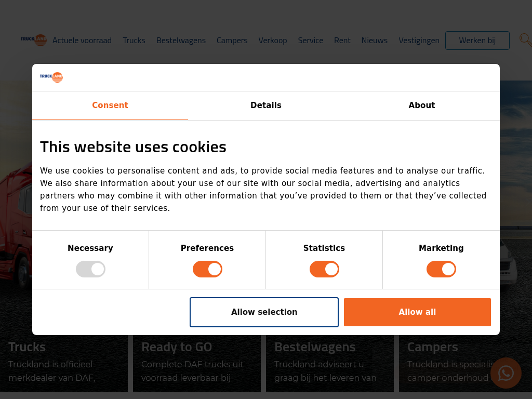Toggle the Necessary cookies switch
532x399 pixels.
tap(90, 269)
